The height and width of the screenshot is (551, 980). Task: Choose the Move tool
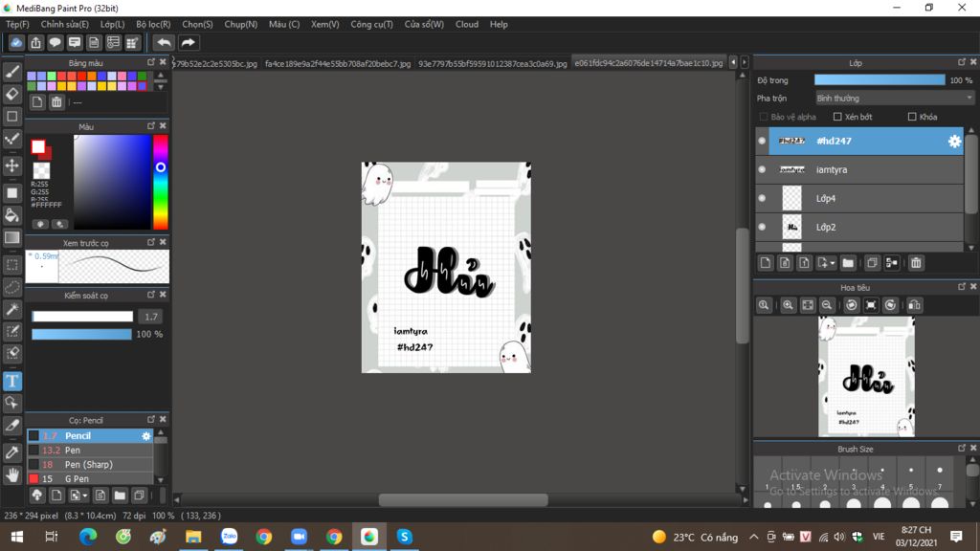pyautogui.click(x=11, y=165)
